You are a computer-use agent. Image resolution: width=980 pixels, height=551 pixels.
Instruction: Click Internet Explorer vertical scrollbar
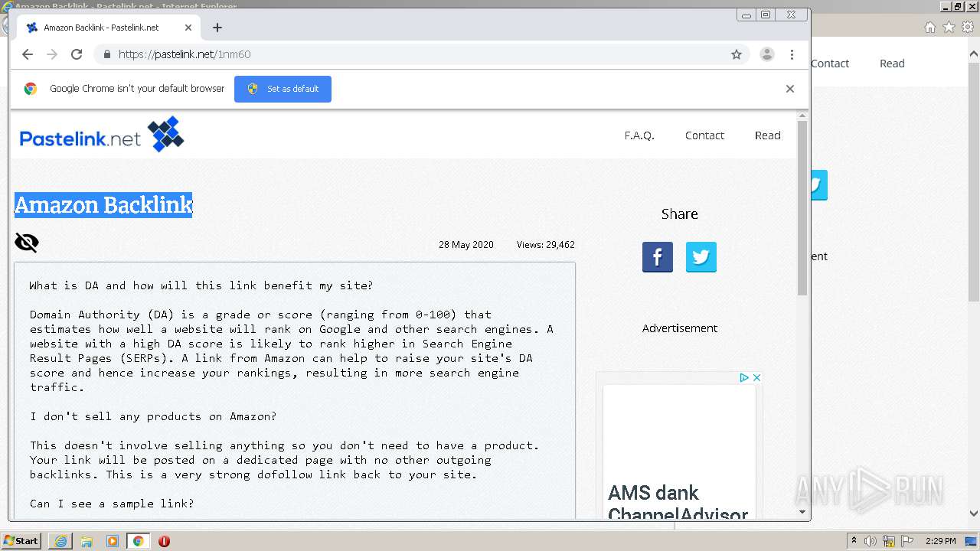pyautogui.click(x=974, y=184)
